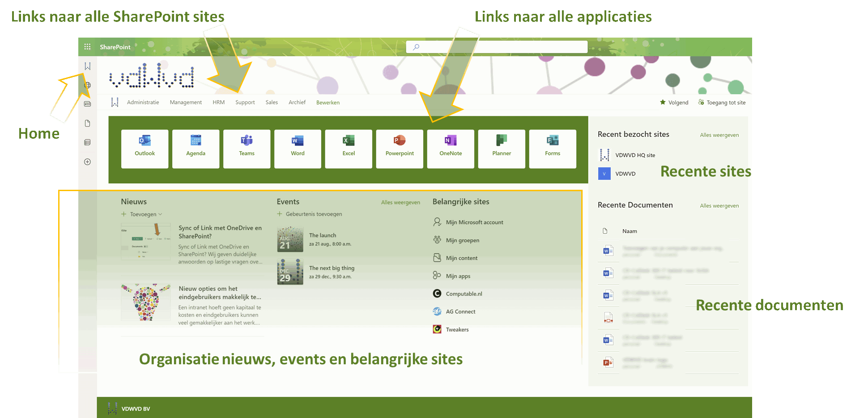The image size is (868, 418).
Task: Open the Computable.nl link
Action: click(x=457, y=294)
